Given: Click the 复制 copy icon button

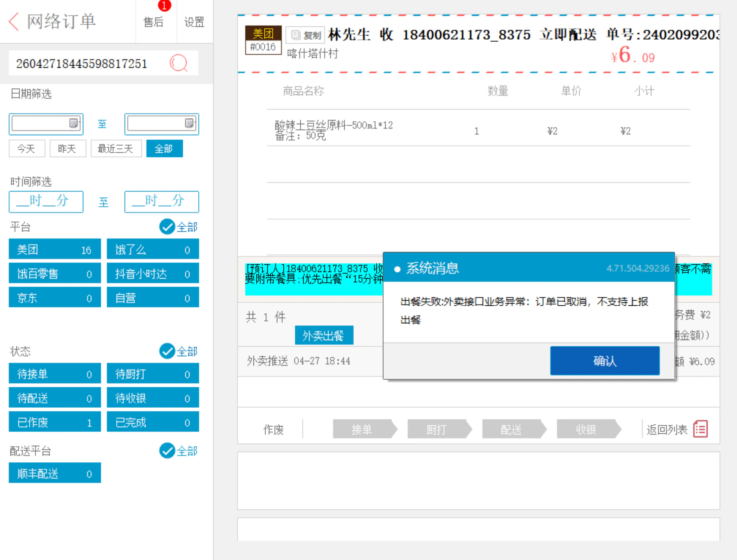Looking at the screenshot, I should tap(306, 35).
